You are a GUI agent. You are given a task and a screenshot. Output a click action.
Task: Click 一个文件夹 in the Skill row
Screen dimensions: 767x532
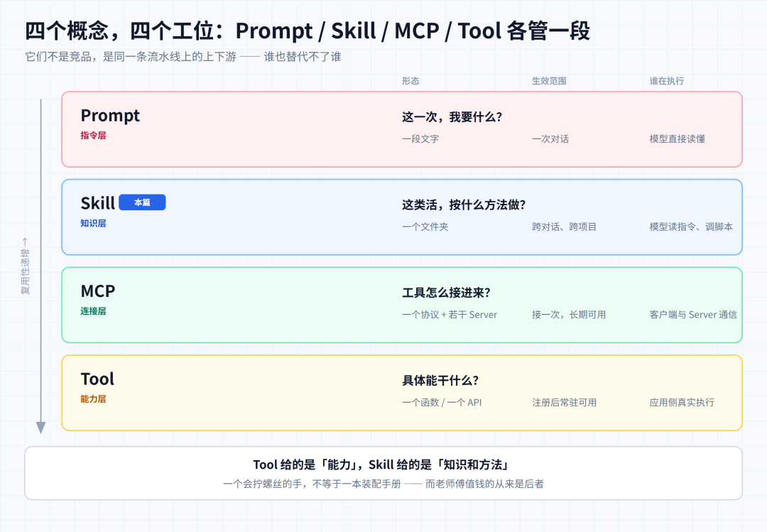coord(425,227)
